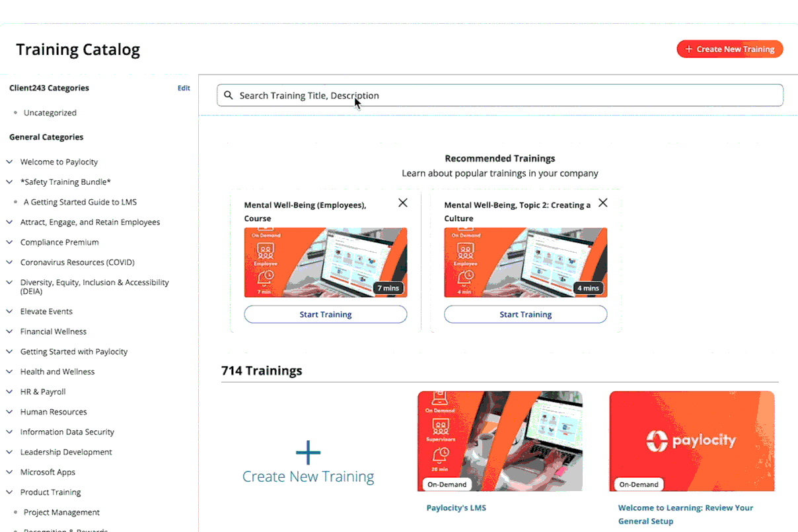The width and height of the screenshot is (798, 532).
Task: Collapse the Product Training category chevron
Action: pyautogui.click(x=9, y=492)
